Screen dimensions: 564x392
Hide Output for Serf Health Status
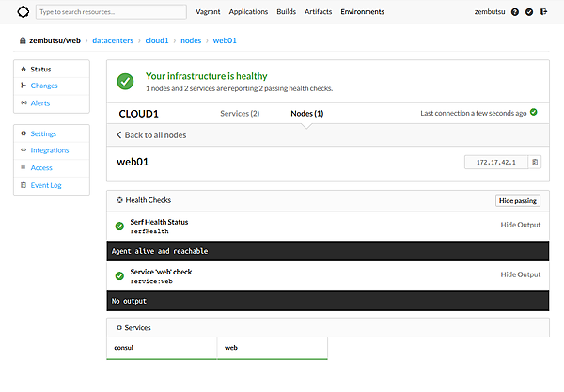[520, 226]
